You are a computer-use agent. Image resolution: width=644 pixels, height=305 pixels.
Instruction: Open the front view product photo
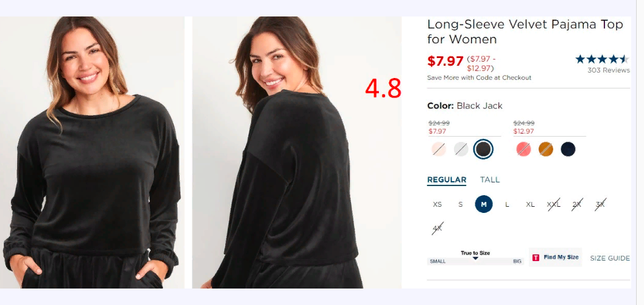point(92,152)
